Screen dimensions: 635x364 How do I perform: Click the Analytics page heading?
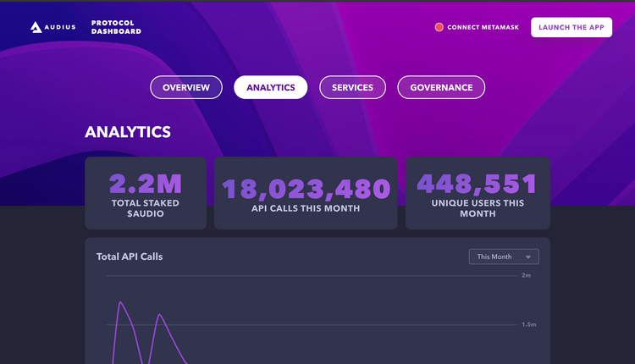tap(128, 132)
